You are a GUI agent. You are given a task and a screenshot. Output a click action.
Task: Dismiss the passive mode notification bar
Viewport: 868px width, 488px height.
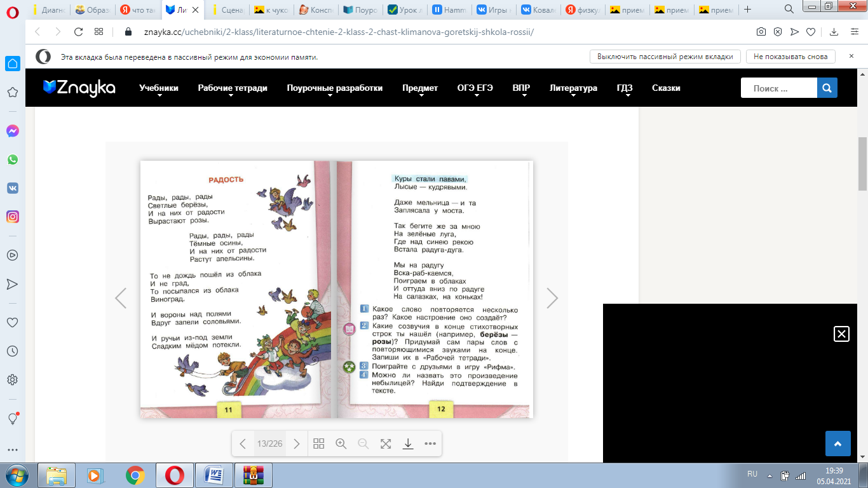(851, 56)
